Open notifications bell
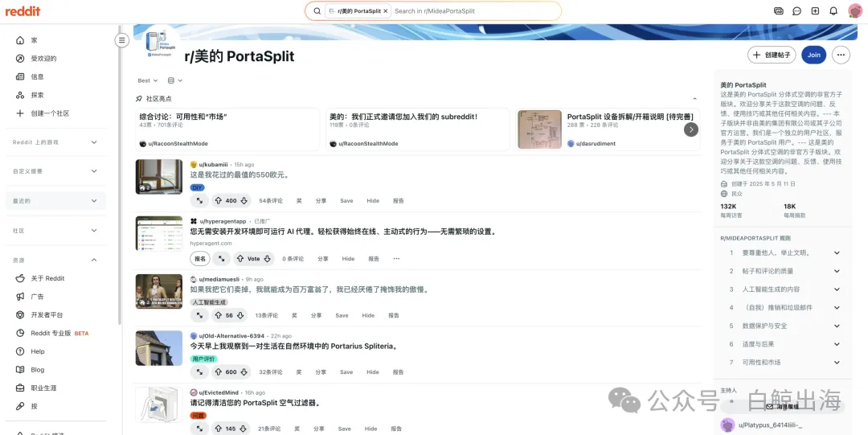This screenshot has width=868, height=435. coord(833,11)
